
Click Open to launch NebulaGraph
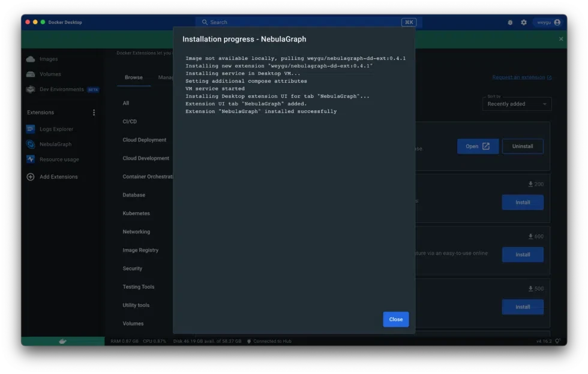tap(478, 146)
